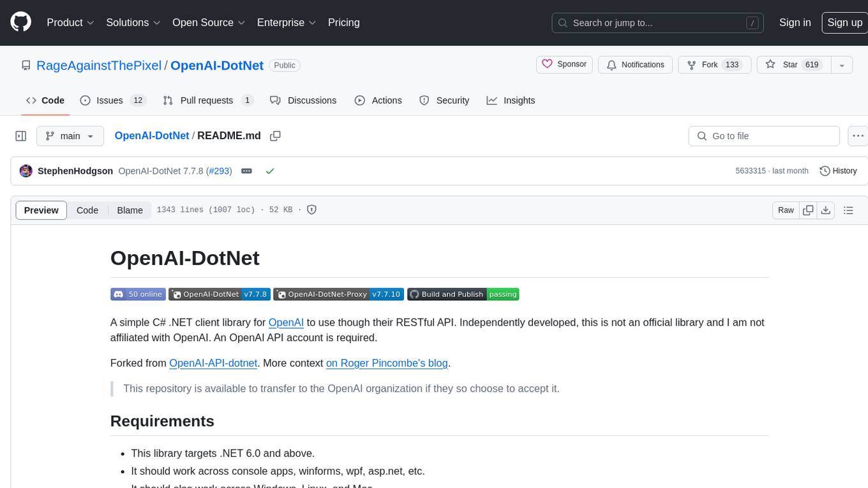This screenshot has height=488, width=868.
Task: Expand the Solutions menu
Action: [133, 22]
